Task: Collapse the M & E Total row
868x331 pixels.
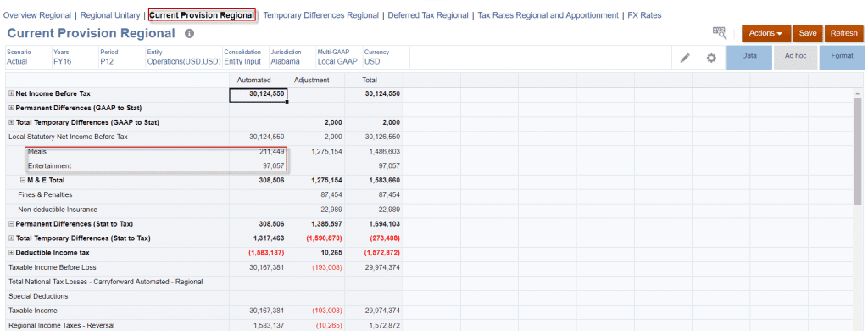Action: pyautogui.click(x=23, y=180)
